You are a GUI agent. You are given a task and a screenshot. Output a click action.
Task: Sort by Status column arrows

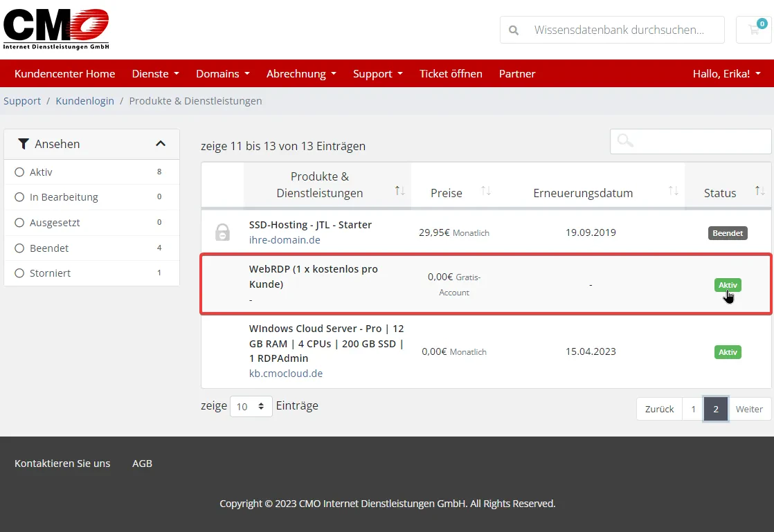760,190
